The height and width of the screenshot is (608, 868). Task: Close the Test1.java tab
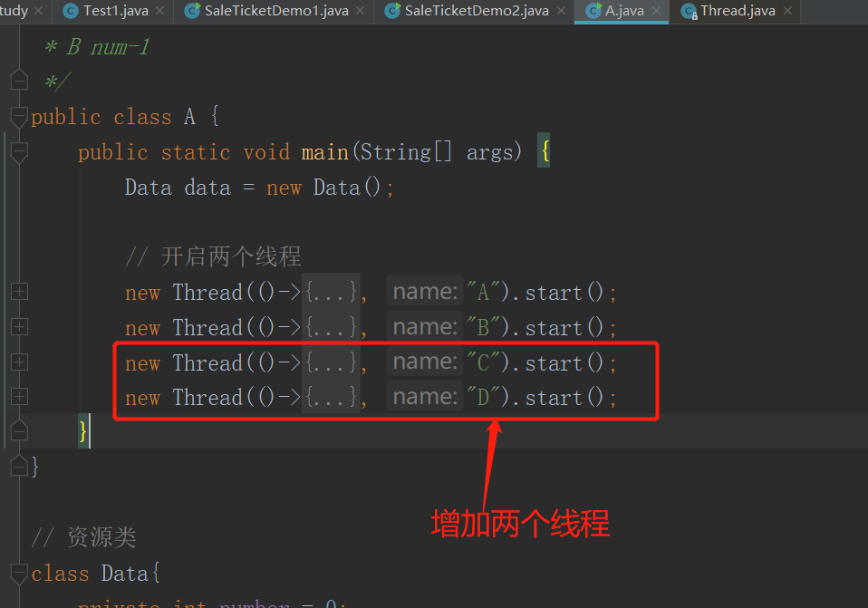[x=159, y=11]
